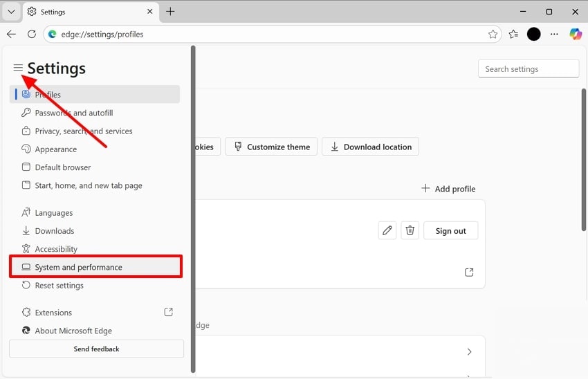
Task: Add this page to favorites star
Action: (493, 34)
